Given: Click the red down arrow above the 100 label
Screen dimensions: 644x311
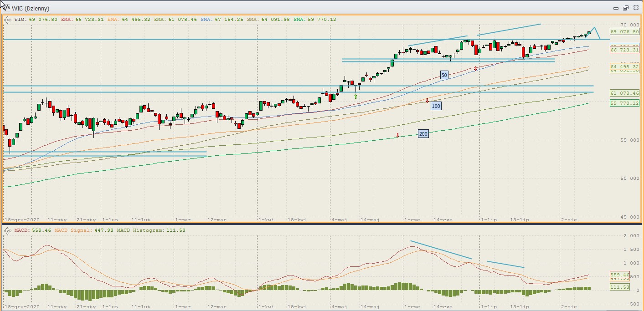Looking at the screenshot, I should (x=427, y=100).
